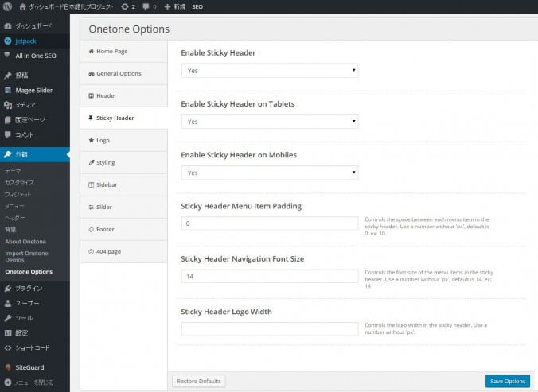Image resolution: width=538 pixels, height=392 pixels.
Task: Go to the 404 page tab
Action: (x=110, y=251)
